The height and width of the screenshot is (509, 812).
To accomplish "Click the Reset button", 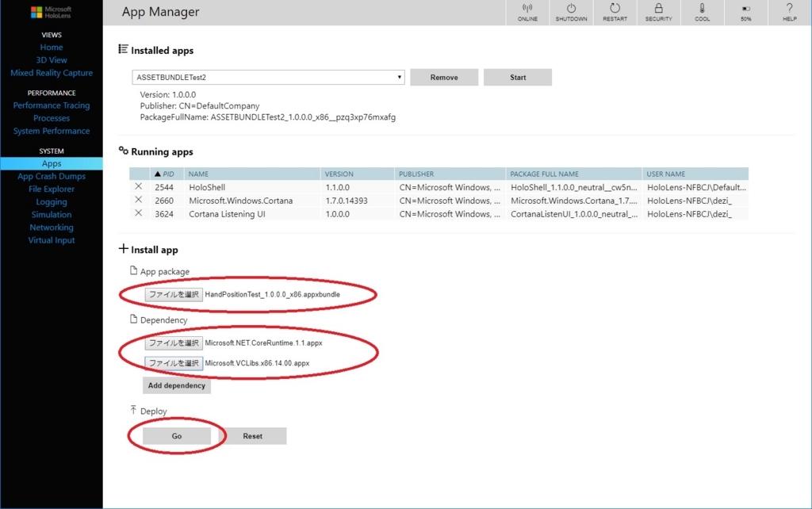I will coord(253,436).
